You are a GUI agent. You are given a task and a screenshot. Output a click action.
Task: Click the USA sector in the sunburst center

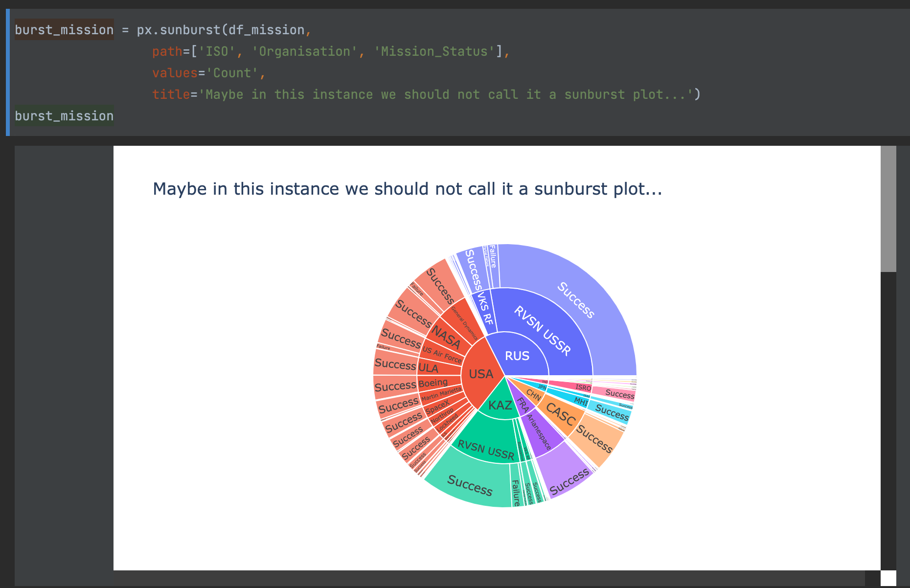pos(481,374)
